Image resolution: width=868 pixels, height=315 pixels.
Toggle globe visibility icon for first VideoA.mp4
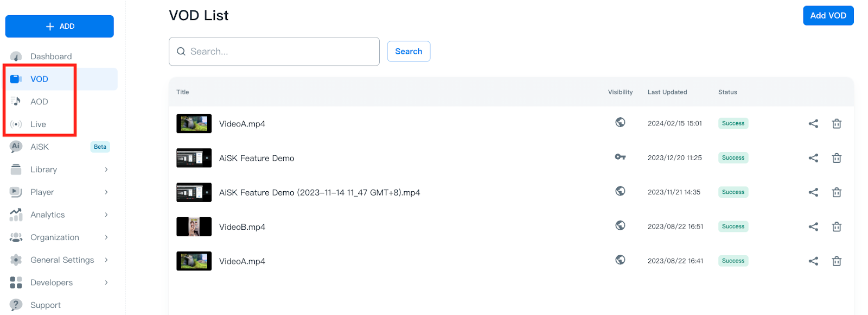[x=620, y=123]
